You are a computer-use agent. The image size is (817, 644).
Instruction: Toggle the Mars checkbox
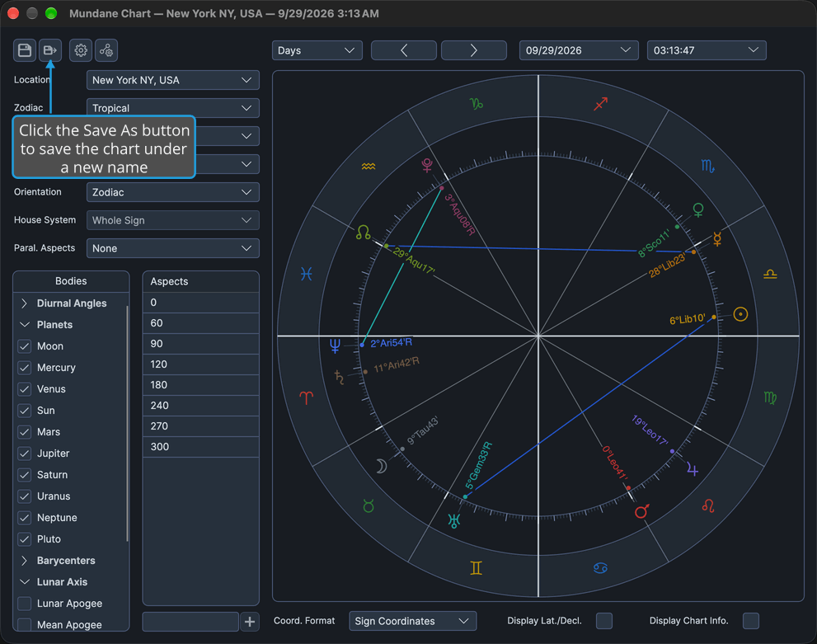point(25,432)
